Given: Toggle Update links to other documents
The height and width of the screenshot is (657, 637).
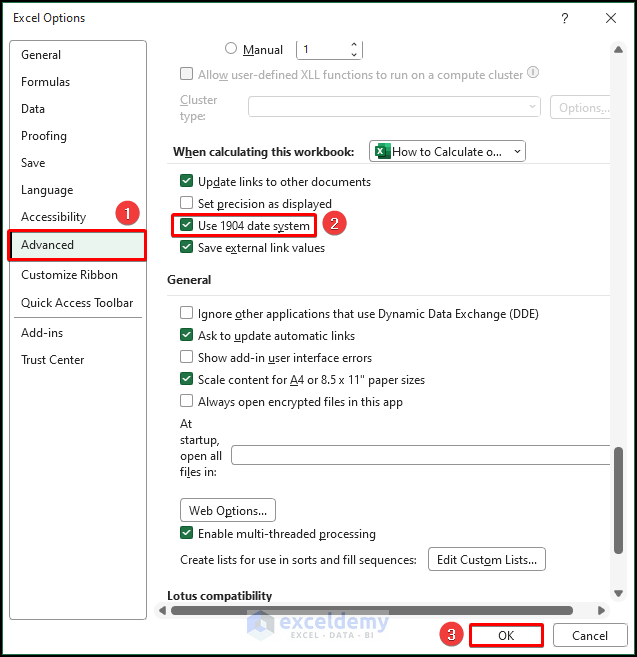Looking at the screenshot, I should [x=186, y=181].
